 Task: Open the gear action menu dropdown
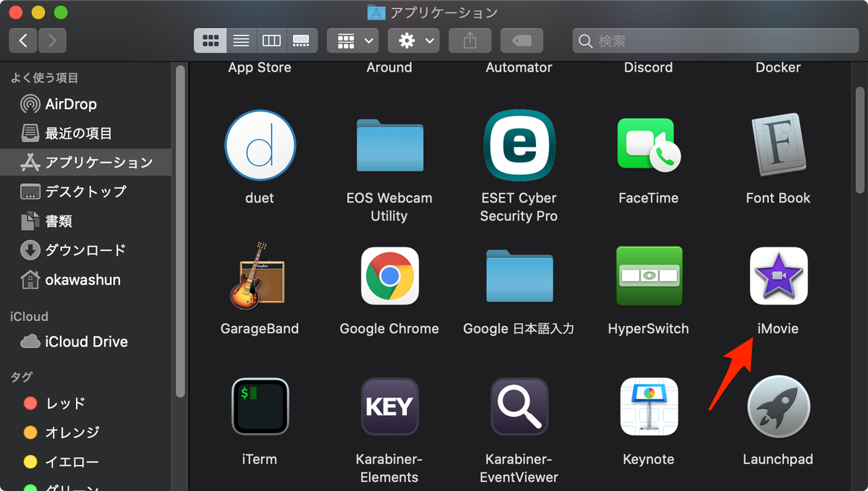point(414,40)
